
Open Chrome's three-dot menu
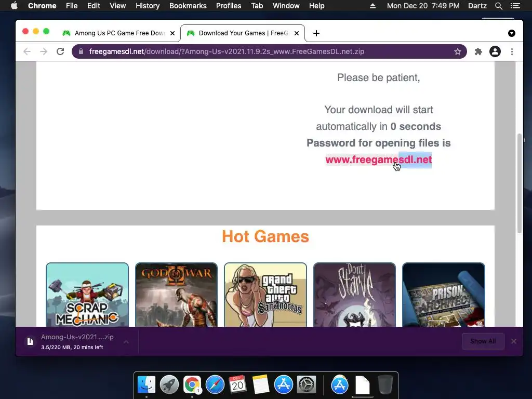tap(512, 51)
